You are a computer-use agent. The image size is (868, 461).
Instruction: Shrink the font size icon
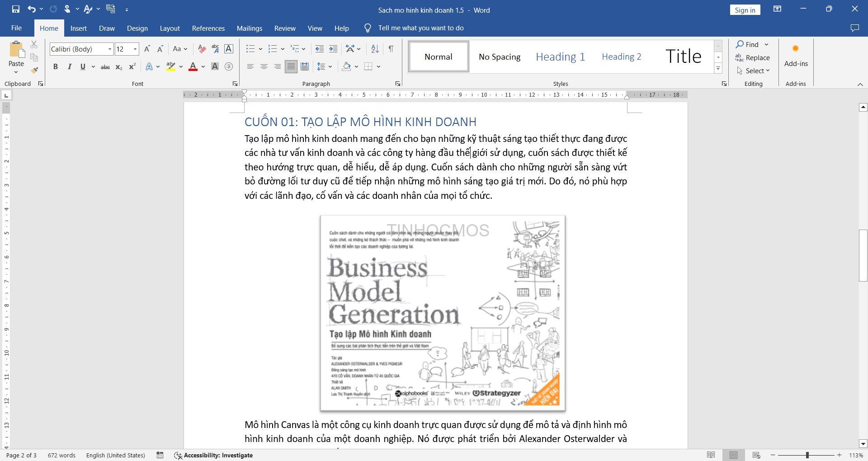160,49
